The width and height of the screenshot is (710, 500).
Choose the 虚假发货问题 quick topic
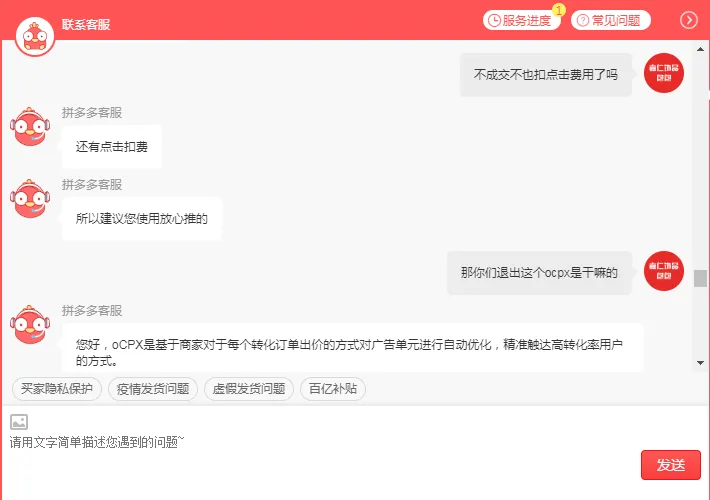pyautogui.click(x=249, y=389)
